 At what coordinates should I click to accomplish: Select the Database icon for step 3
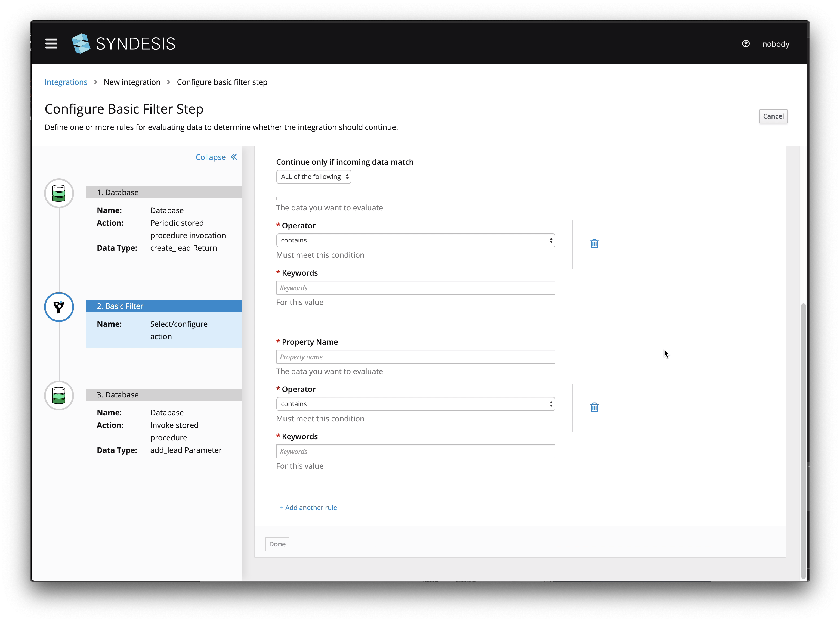click(x=59, y=396)
